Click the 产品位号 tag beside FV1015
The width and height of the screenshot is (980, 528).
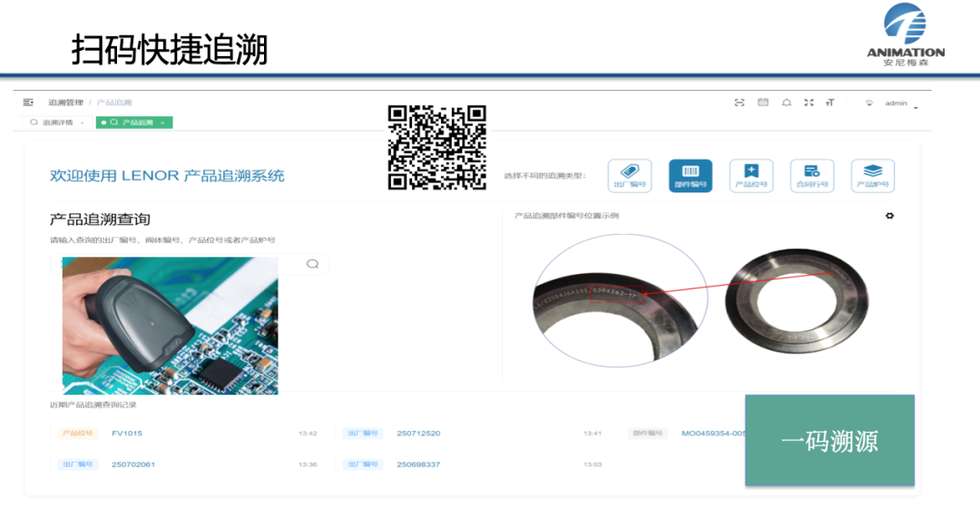[x=77, y=433]
